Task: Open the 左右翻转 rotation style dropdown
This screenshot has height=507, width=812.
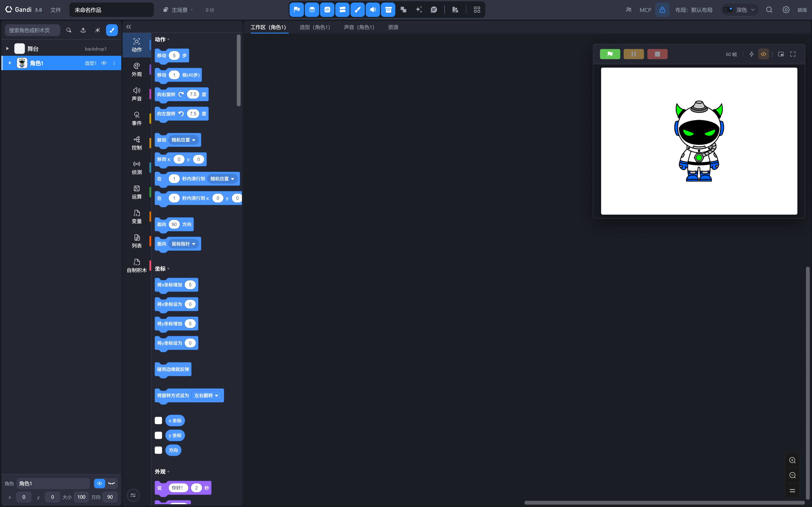Action: (206, 395)
